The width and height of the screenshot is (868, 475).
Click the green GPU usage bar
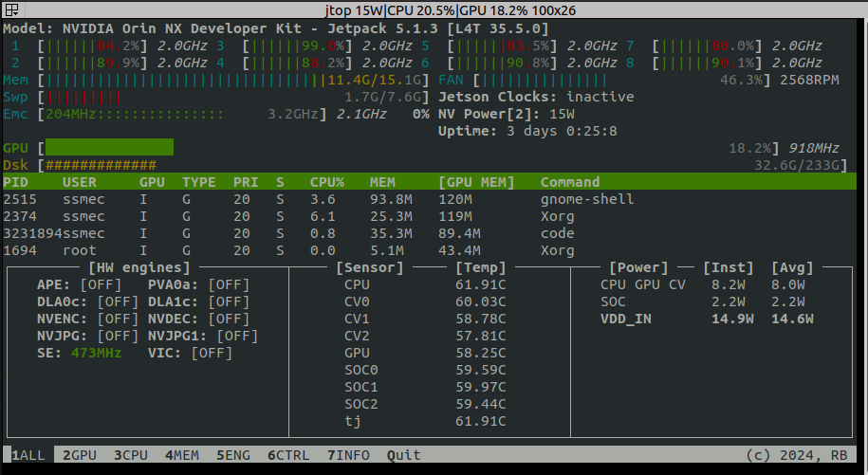click(109, 147)
